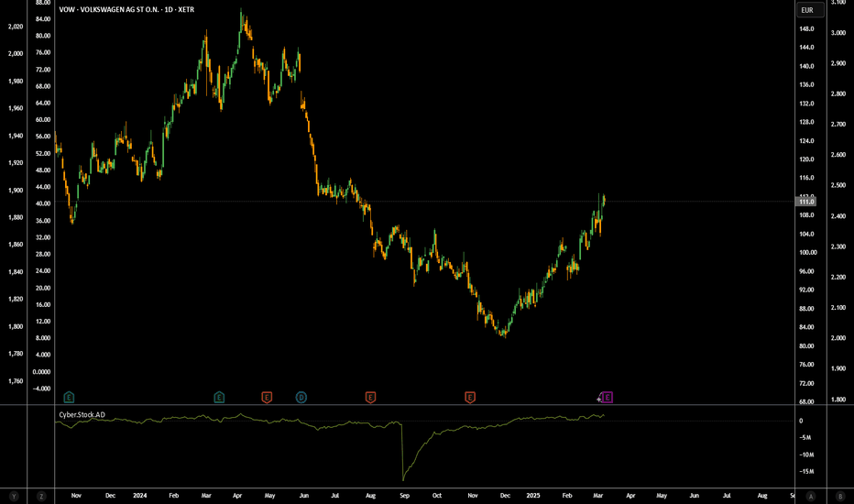Click the VOW Volkswagen AG symbol title

(126, 9)
